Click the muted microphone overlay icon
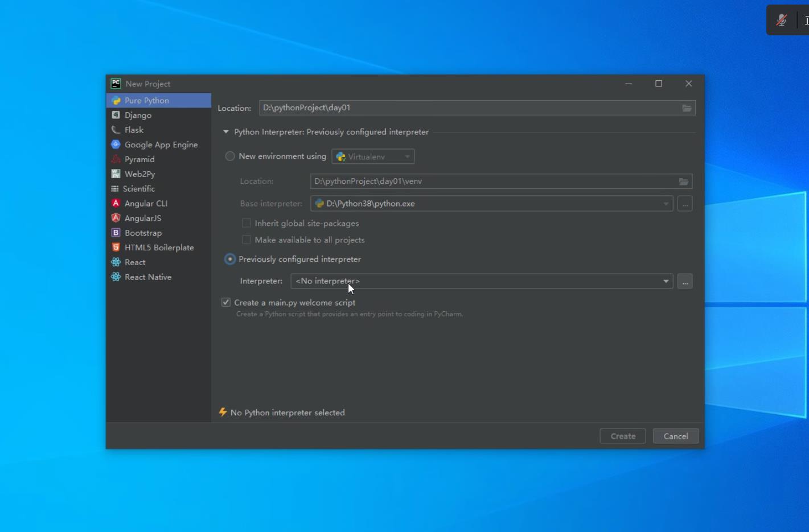Image resolution: width=809 pixels, height=532 pixels. 782,20
